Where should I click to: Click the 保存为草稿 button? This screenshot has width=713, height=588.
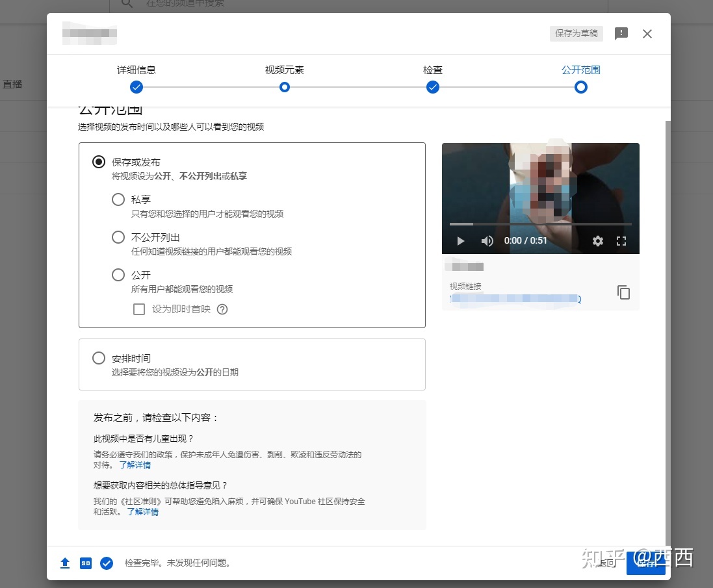point(576,33)
